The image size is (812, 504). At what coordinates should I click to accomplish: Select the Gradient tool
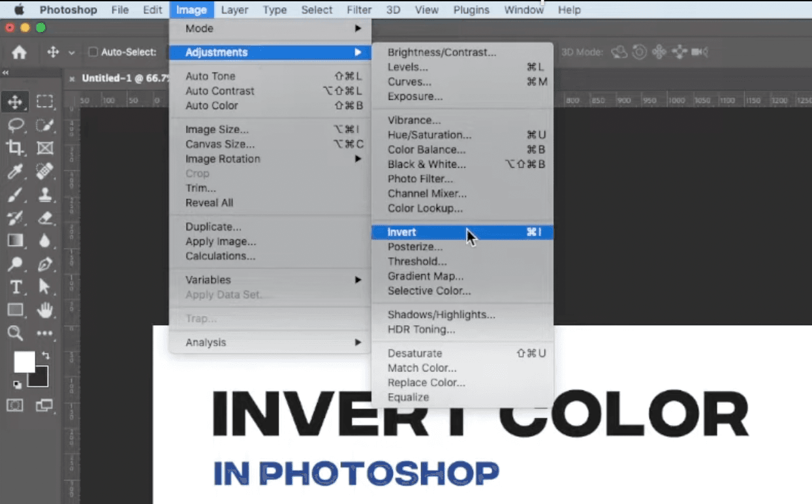pyautogui.click(x=14, y=241)
